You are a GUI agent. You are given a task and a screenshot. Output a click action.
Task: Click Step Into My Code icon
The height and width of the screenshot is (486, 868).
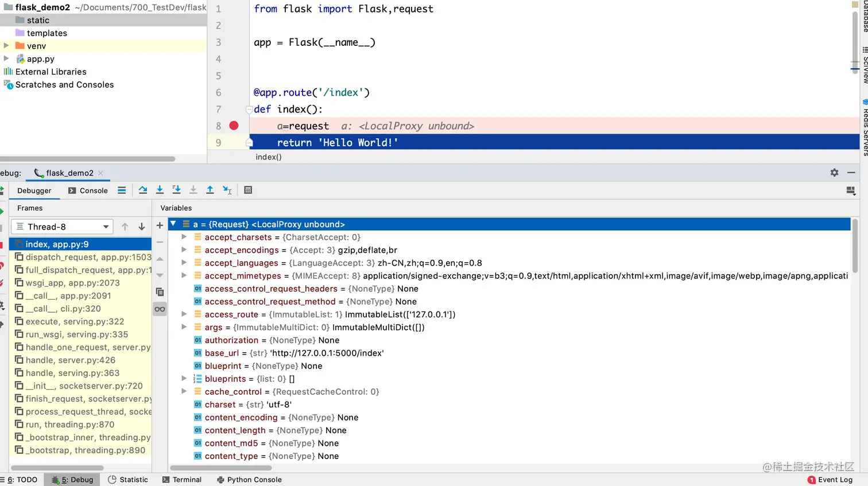(176, 190)
